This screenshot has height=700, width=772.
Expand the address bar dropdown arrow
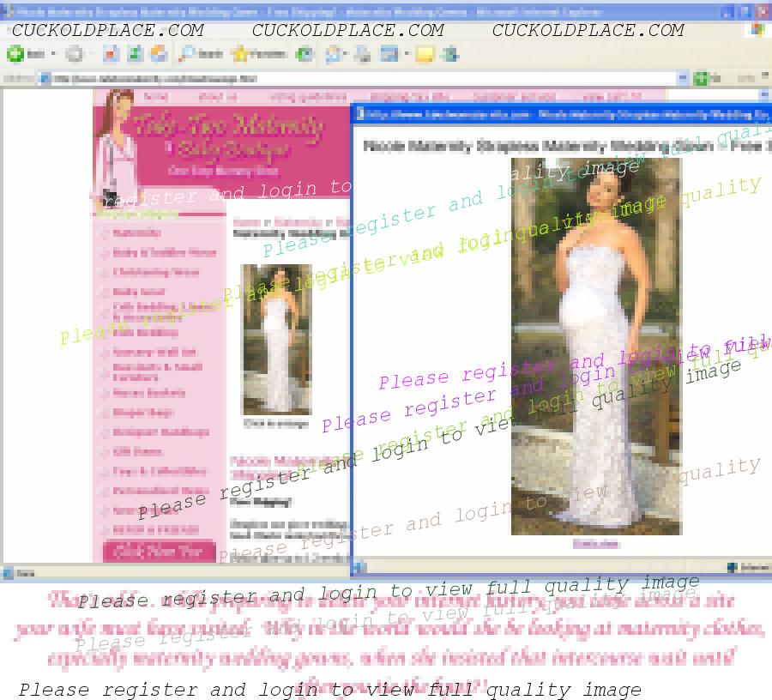pos(683,78)
